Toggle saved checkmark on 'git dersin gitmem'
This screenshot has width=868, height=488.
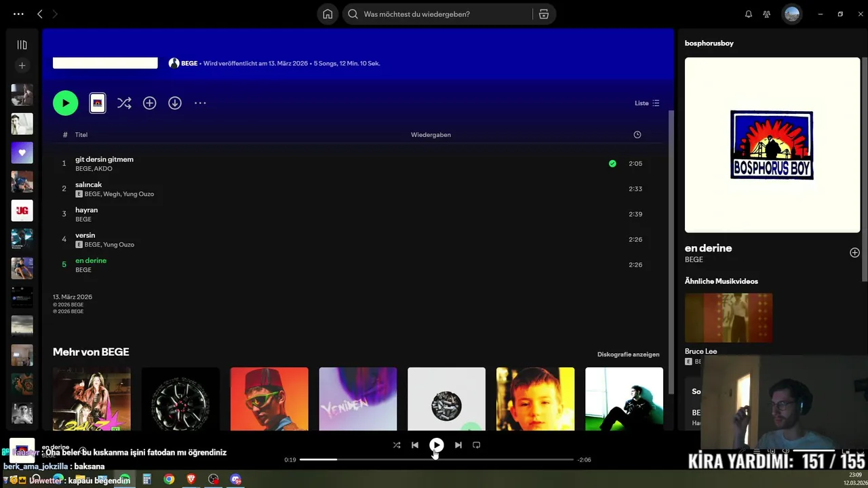click(612, 163)
